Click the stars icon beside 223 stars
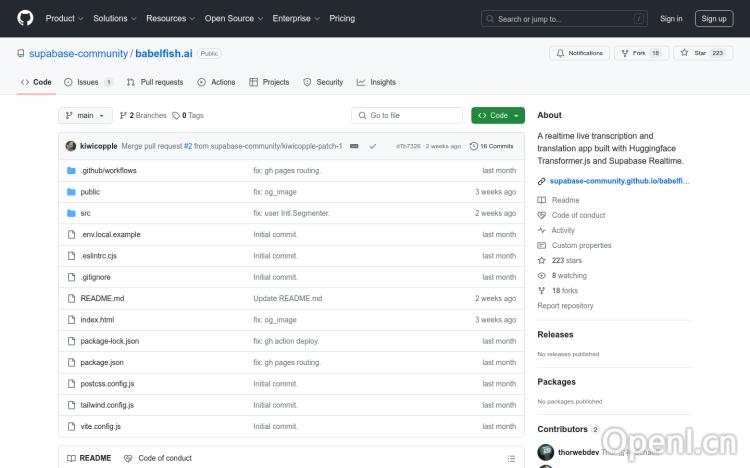The width and height of the screenshot is (750, 468). tap(541, 260)
